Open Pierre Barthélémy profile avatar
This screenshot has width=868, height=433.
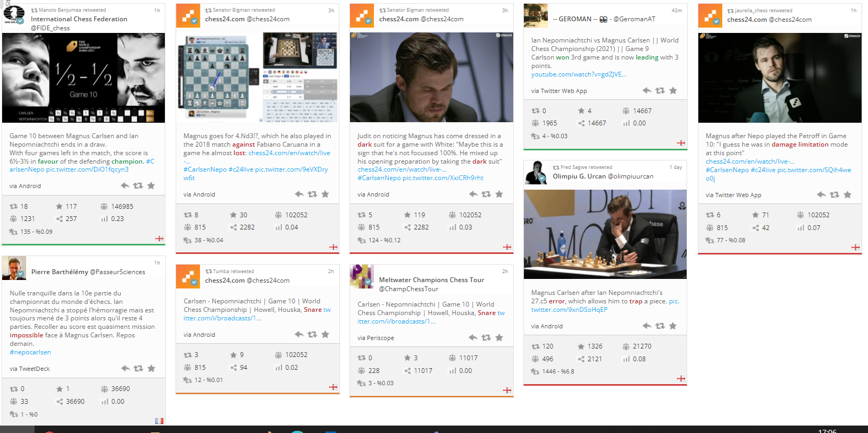point(14,268)
